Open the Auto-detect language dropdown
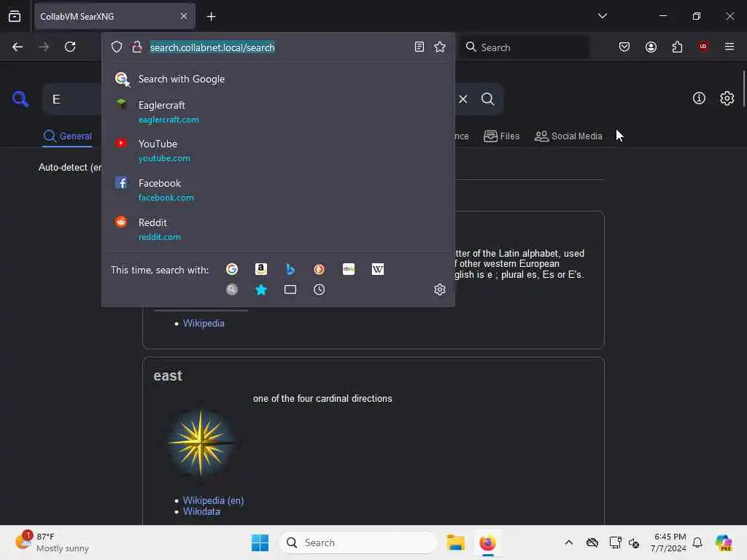 70,167
